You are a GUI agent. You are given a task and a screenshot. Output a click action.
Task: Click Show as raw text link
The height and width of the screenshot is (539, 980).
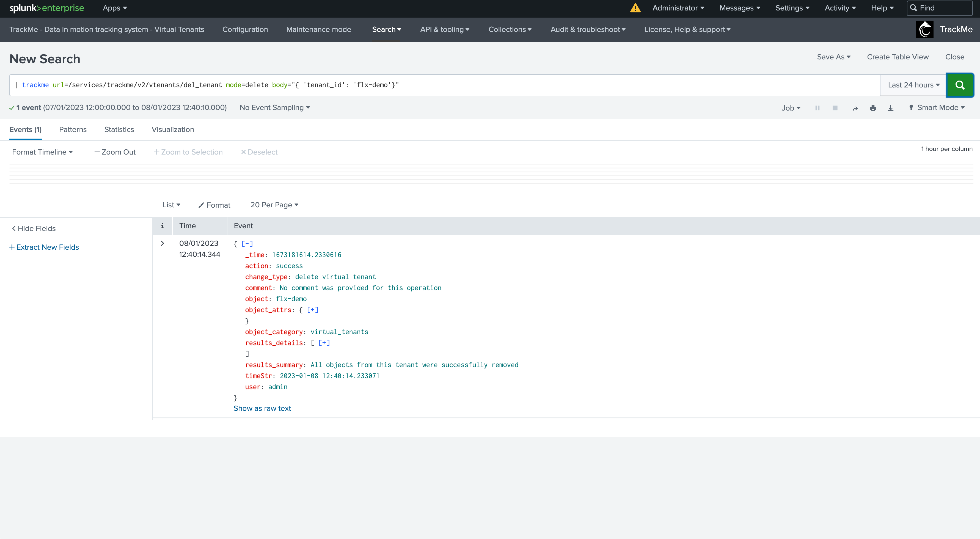[262, 409]
